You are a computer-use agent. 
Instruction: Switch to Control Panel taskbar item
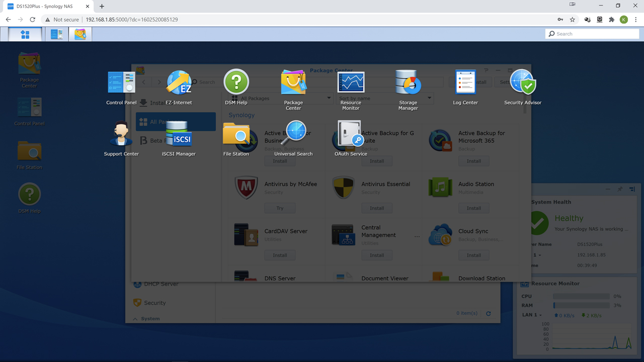point(57,34)
